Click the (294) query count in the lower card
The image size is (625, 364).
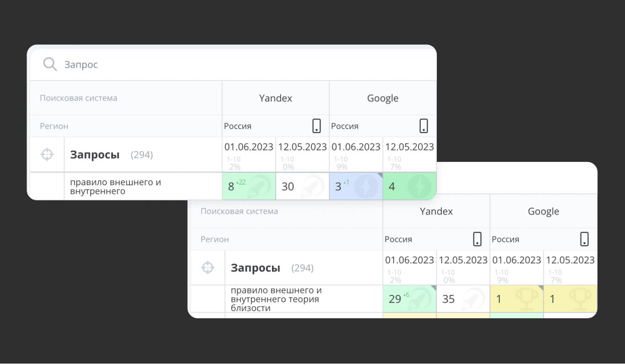[x=302, y=268]
